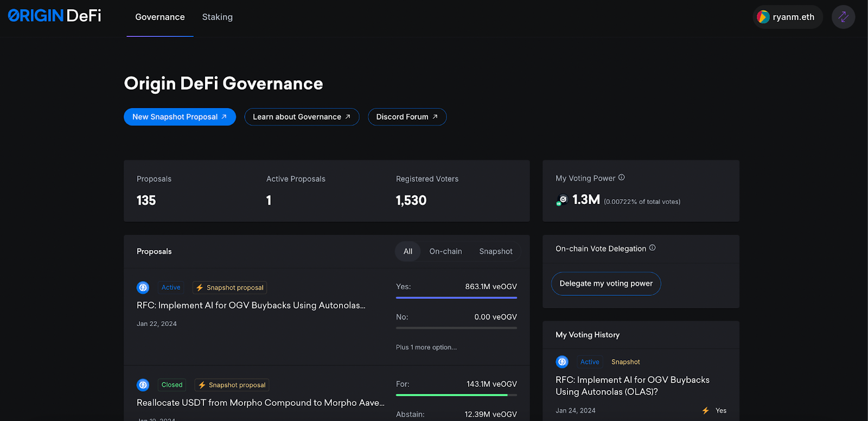The width and height of the screenshot is (868, 421).
Task: Click the No vote progress bar
Action: pyautogui.click(x=456, y=328)
